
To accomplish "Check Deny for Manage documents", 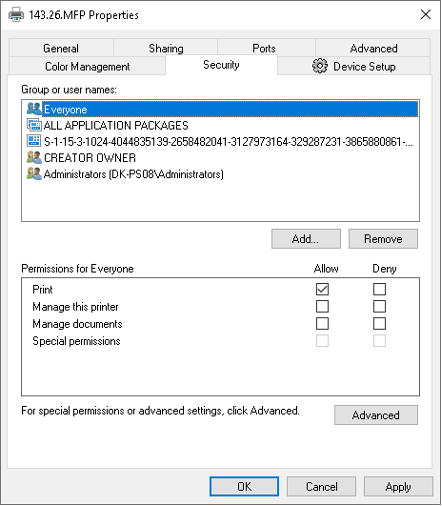I will point(379,323).
